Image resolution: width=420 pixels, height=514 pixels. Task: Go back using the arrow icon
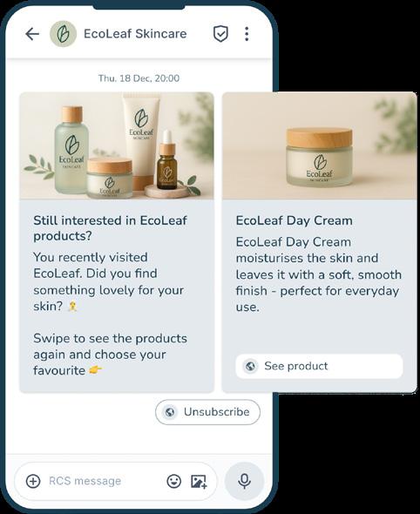(x=32, y=34)
